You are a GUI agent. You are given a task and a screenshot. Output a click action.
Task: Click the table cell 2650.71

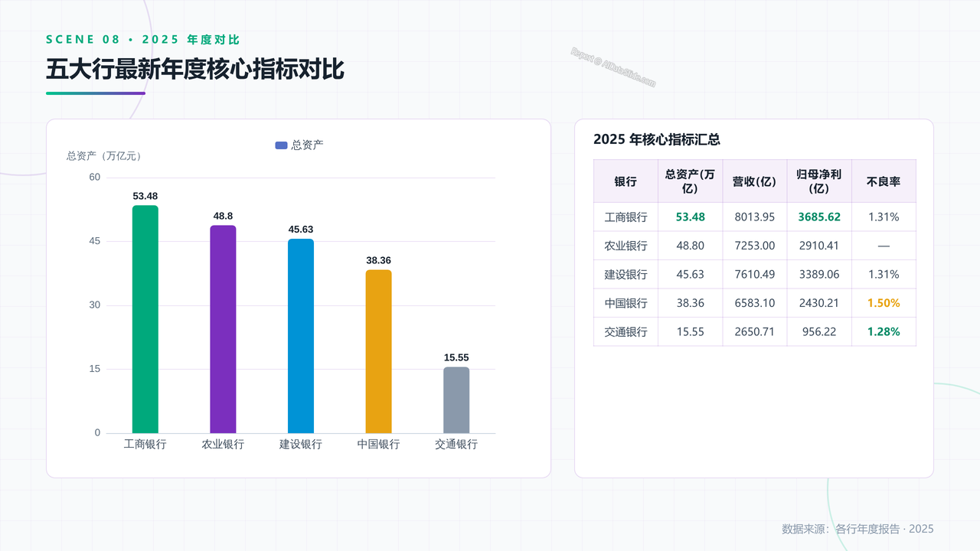[755, 332]
